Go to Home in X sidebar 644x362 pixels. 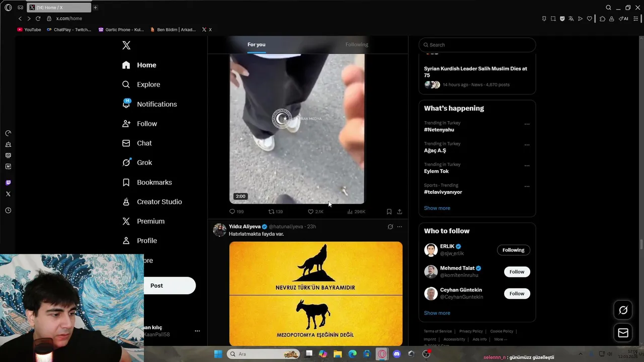(x=139, y=65)
